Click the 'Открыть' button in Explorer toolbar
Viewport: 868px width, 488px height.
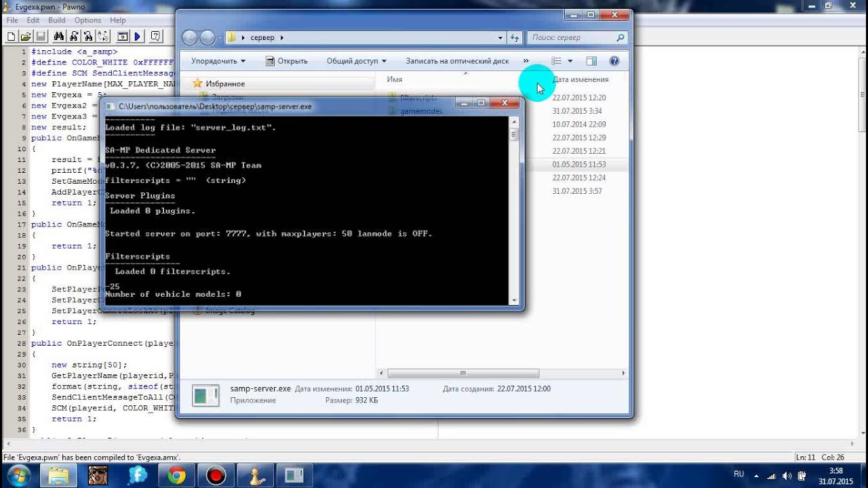pyautogui.click(x=286, y=61)
